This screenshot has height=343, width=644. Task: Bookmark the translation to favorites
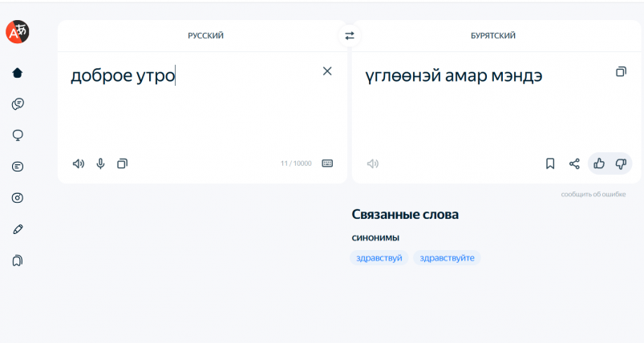click(x=550, y=163)
